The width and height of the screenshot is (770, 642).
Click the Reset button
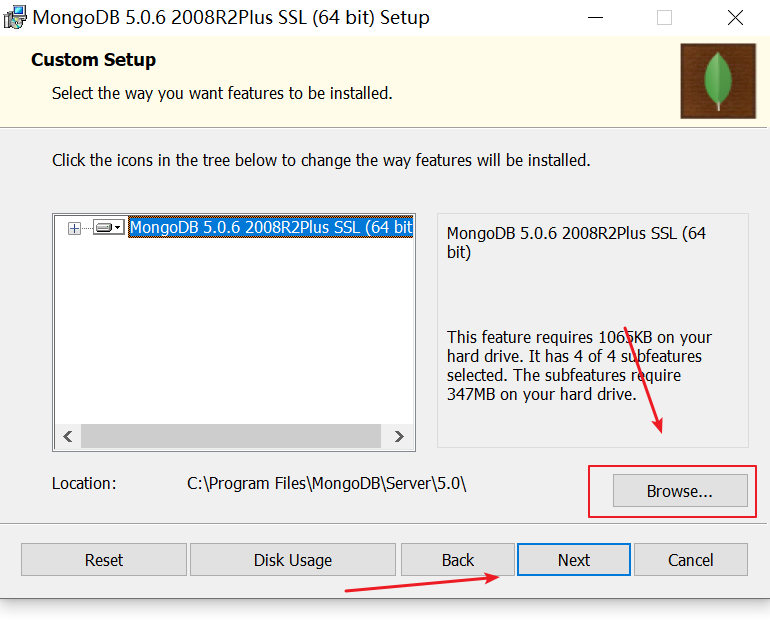(x=104, y=559)
